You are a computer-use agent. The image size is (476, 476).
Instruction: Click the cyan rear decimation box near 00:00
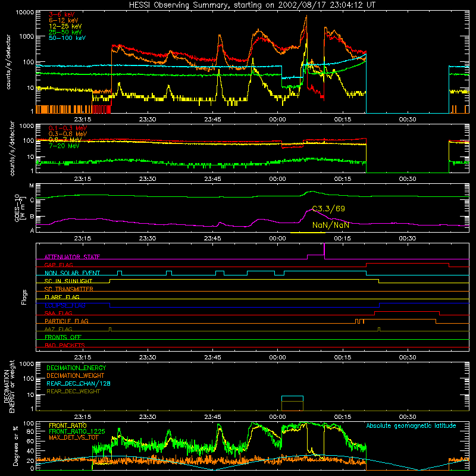click(292, 399)
